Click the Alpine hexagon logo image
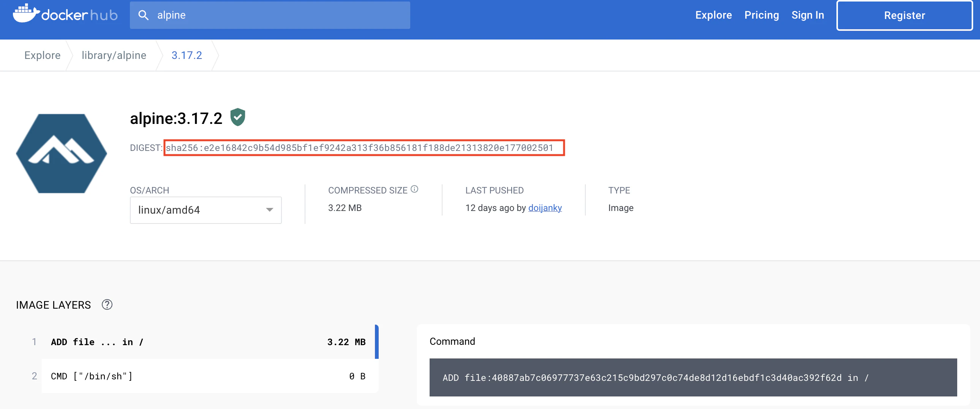Screen dimensions: 980x409 [x=62, y=153]
